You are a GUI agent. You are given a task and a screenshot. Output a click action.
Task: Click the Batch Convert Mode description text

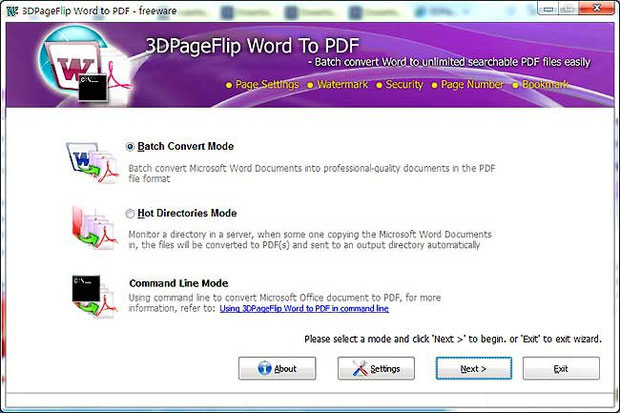pos(312,173)
